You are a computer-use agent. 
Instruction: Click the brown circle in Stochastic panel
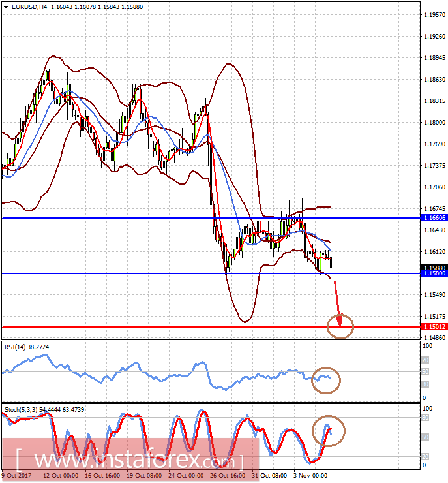pos(329,431)
